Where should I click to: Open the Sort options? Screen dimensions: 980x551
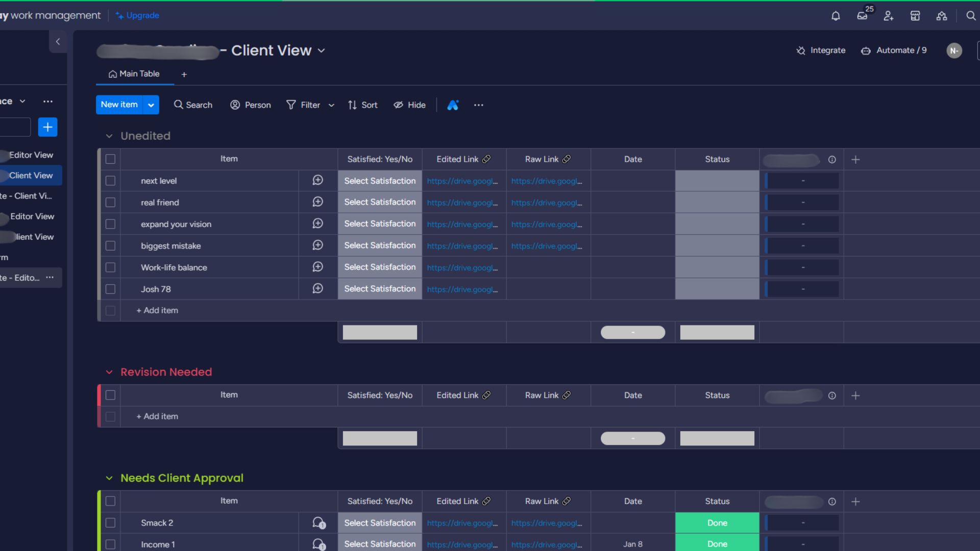[363, 105]
